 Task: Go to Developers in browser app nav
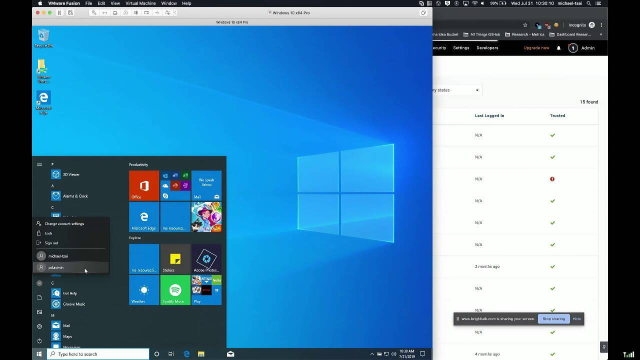click(x=487, y=48)
